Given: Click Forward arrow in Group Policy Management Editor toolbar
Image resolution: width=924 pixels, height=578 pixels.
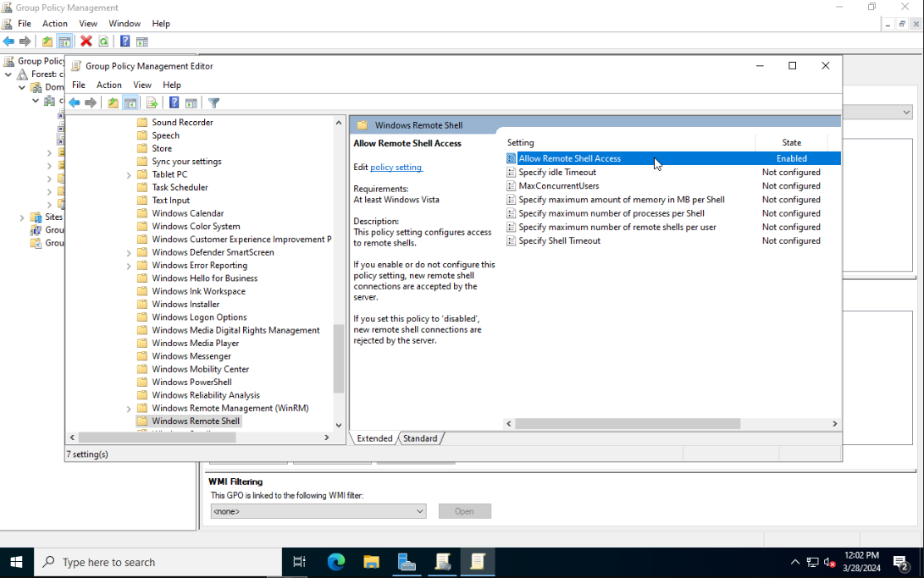Looking at the screenshot, I should coord(90,103).
